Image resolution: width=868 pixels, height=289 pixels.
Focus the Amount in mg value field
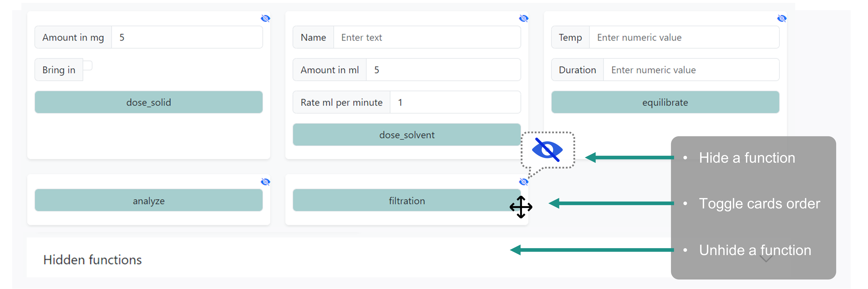click(187, 37)
